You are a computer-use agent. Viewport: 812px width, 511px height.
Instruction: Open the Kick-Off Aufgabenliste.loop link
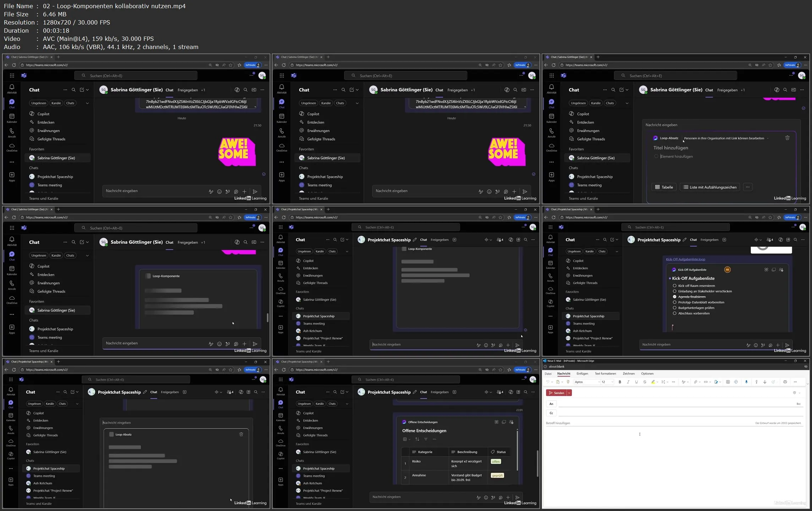685,259
